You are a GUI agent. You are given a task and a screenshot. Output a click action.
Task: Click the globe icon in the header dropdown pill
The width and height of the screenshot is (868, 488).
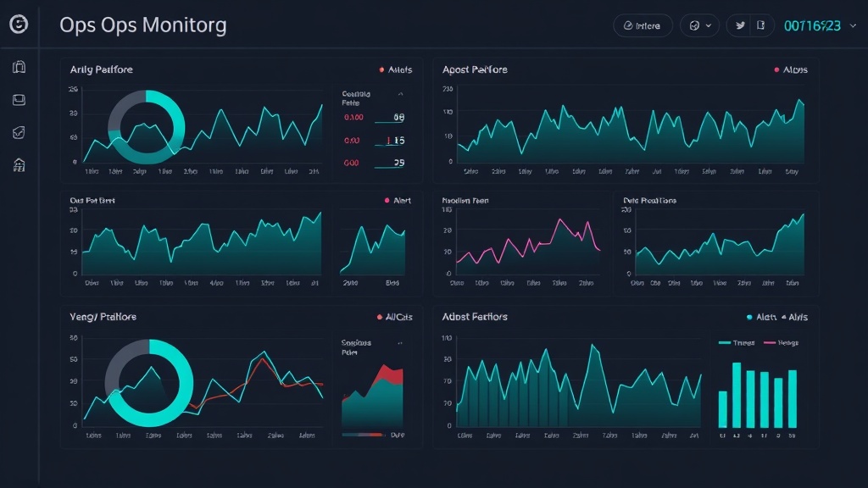[694, 25]
